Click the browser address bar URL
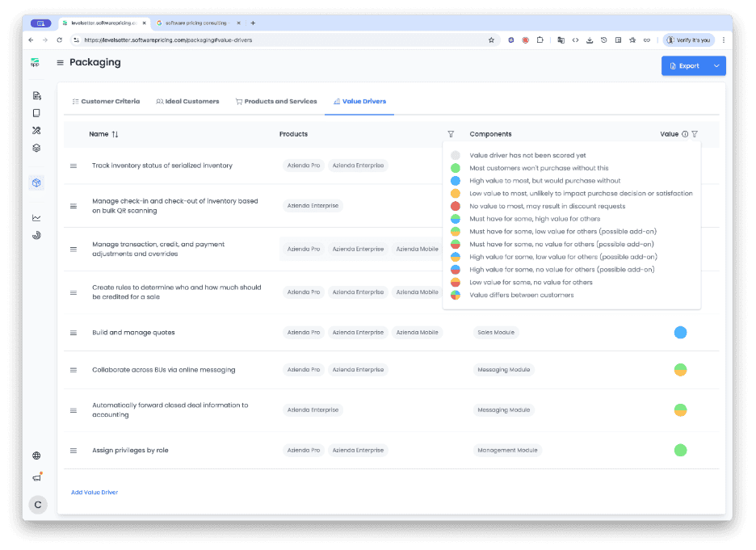756x550 pixels. tap(168, 40)
